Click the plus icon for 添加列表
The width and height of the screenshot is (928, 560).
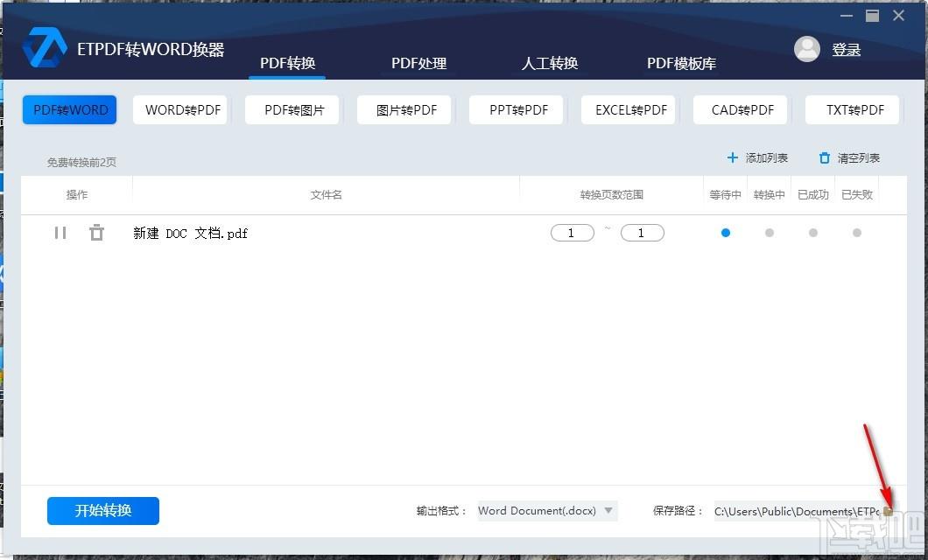point(732,157)
